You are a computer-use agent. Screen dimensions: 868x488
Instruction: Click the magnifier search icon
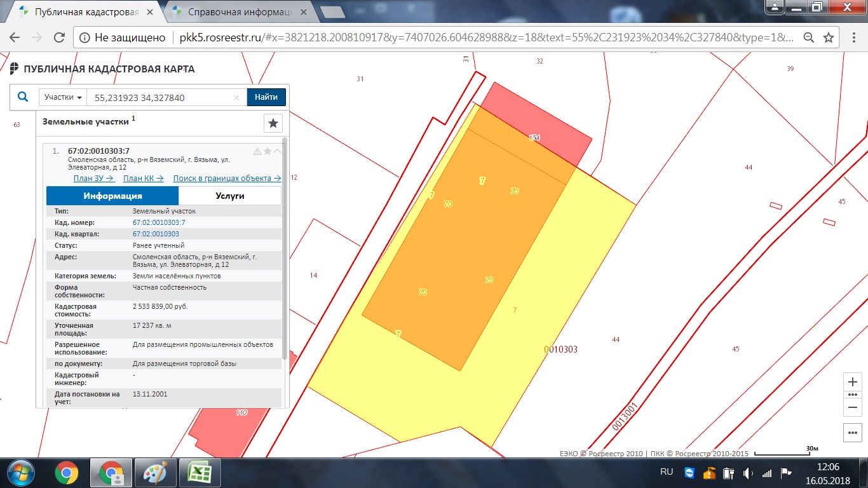[x=23, y=97]
